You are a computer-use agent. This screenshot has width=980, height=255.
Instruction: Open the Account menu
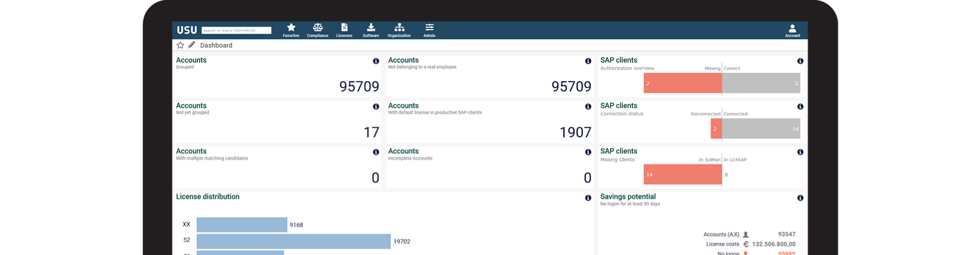[x=792, y=31]
